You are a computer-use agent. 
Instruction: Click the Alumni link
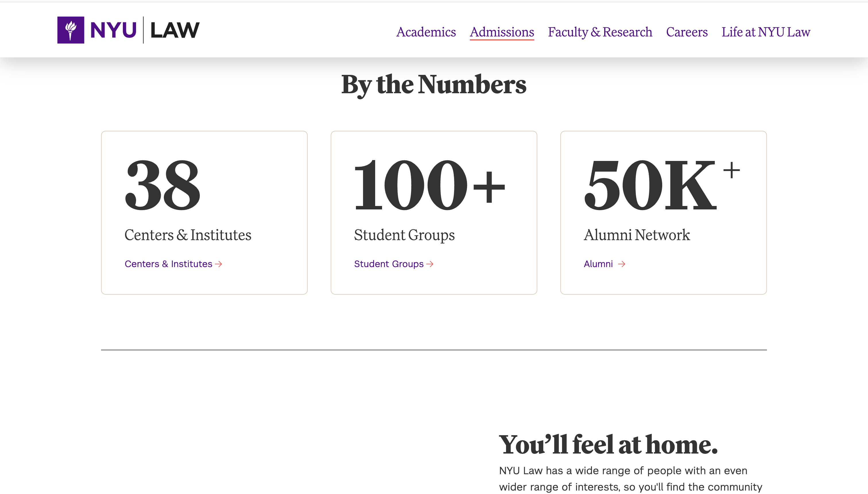pos(598,264)
